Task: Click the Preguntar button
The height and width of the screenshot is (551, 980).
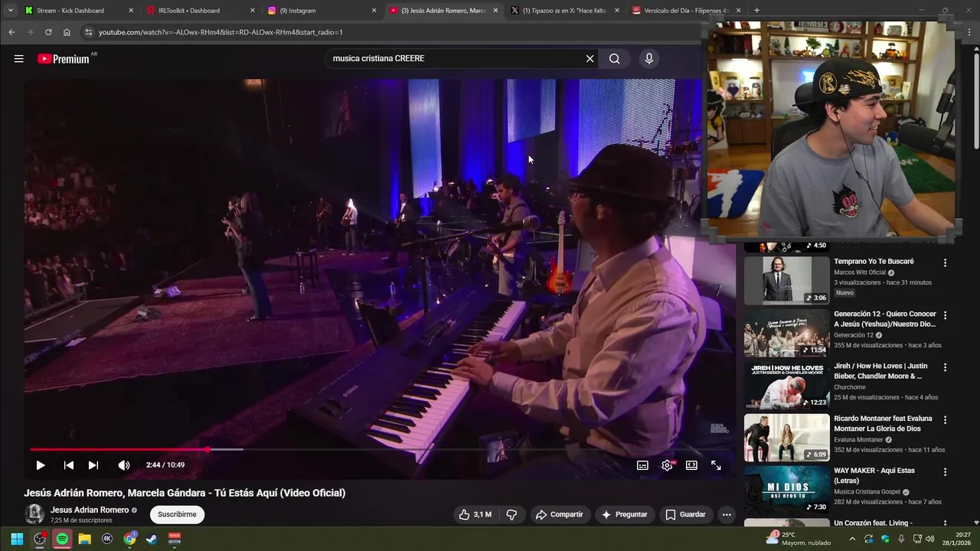Action: [625, 514]
